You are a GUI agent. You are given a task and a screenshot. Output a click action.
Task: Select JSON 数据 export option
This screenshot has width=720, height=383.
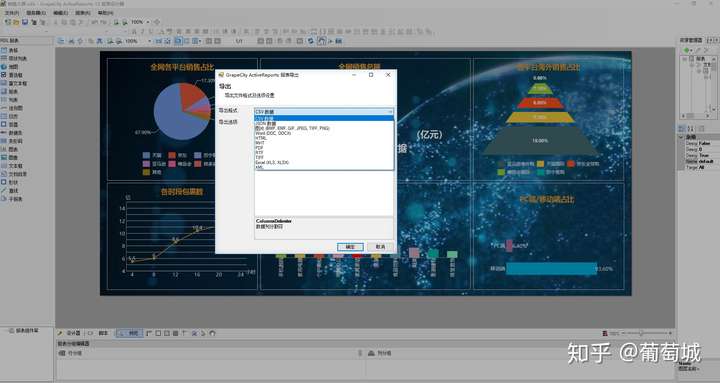(x=265, y=124)
